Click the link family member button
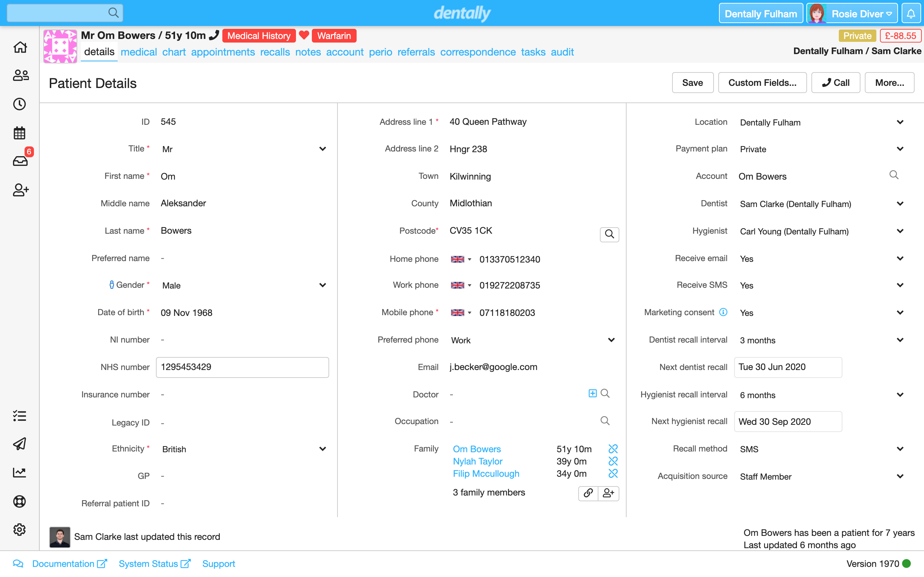The image size is (924, 577). pyautogui.click(x=588, y=493)
